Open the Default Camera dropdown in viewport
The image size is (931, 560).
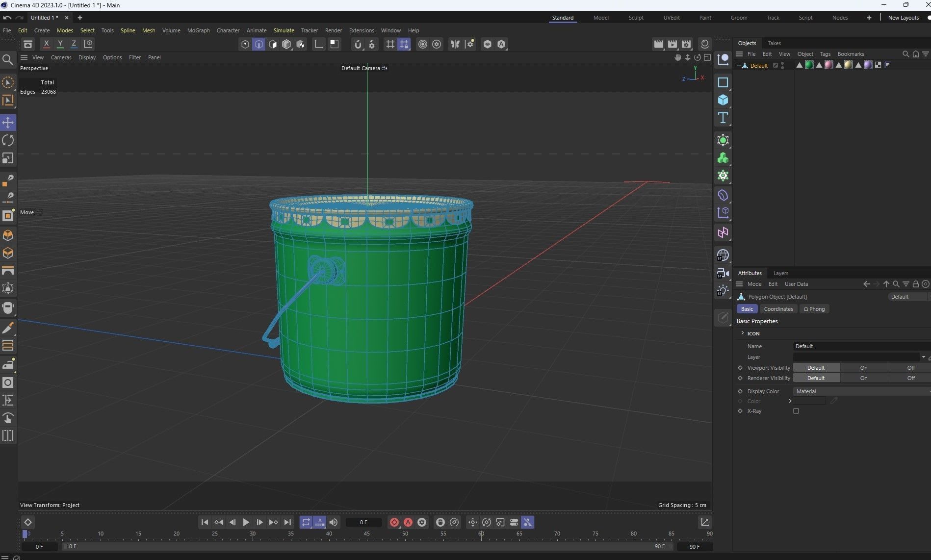point(364,68)
